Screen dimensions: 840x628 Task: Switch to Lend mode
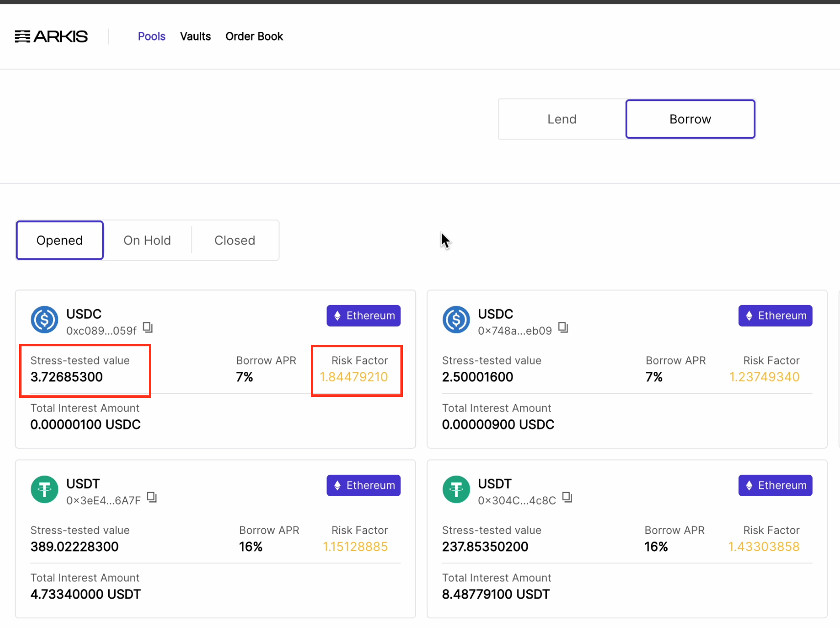click(x=562, y=119)
